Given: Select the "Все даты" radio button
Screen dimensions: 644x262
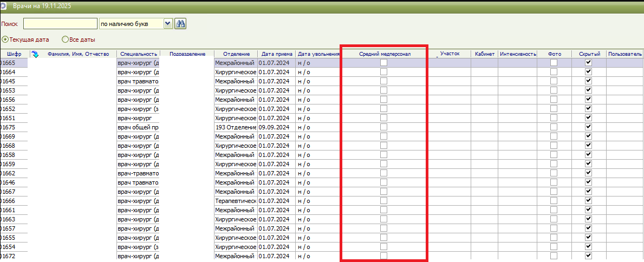Looking at the screenshot, I should (66, 40).
